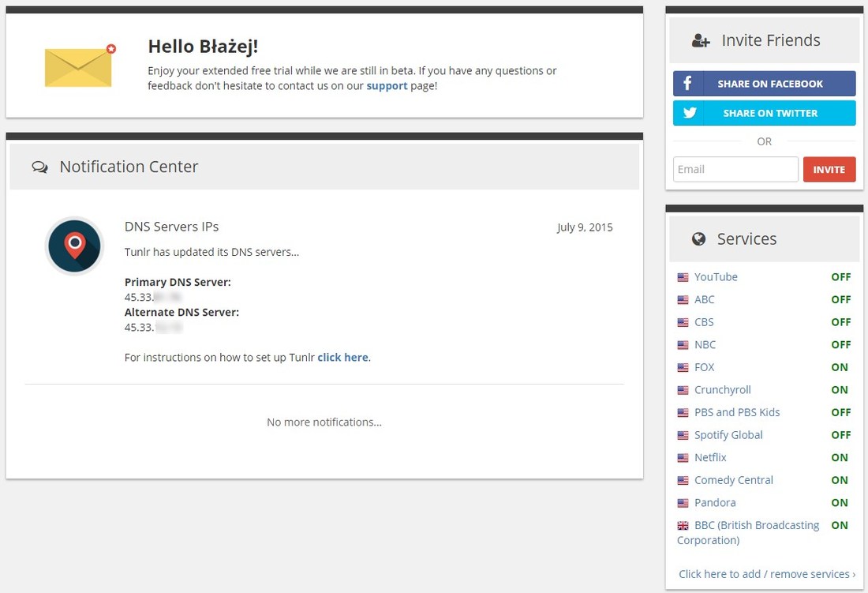Click the "No more notifications..." text

click(324, 422)
